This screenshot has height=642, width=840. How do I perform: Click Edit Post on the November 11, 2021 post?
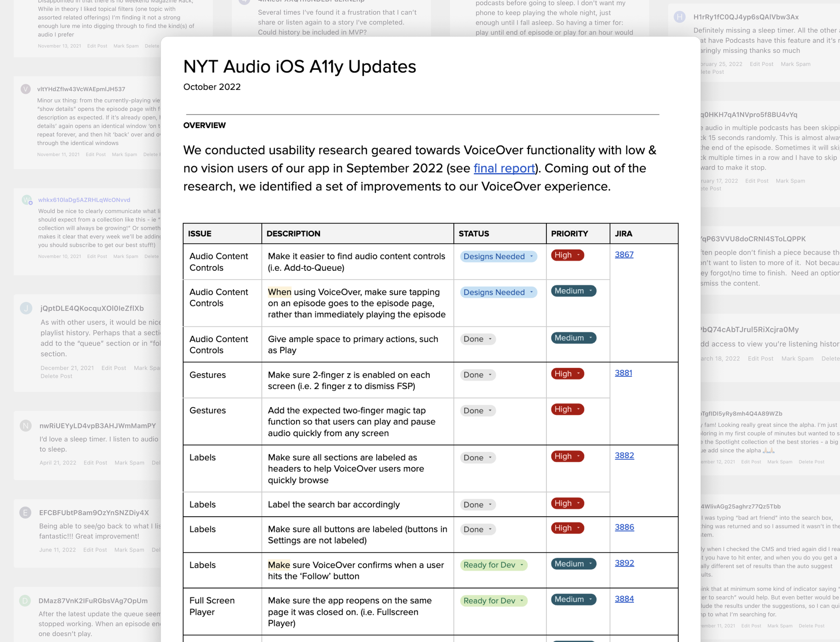[x=95, y=155]
